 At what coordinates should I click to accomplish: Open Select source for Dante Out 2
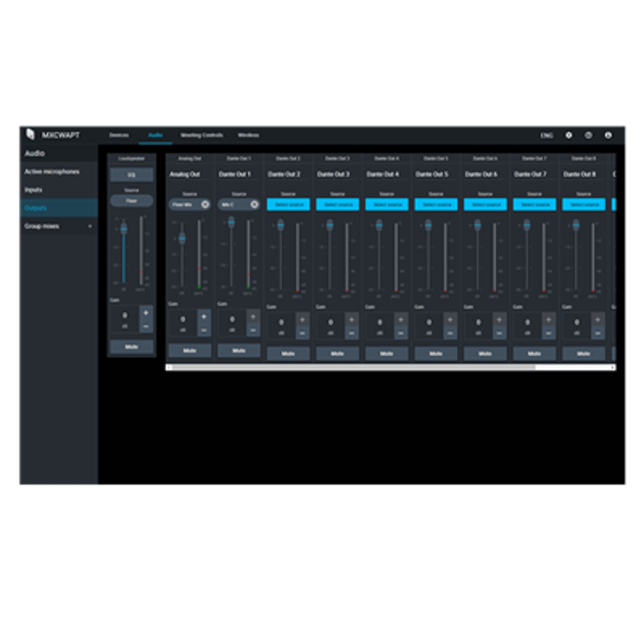click(289, 205)
